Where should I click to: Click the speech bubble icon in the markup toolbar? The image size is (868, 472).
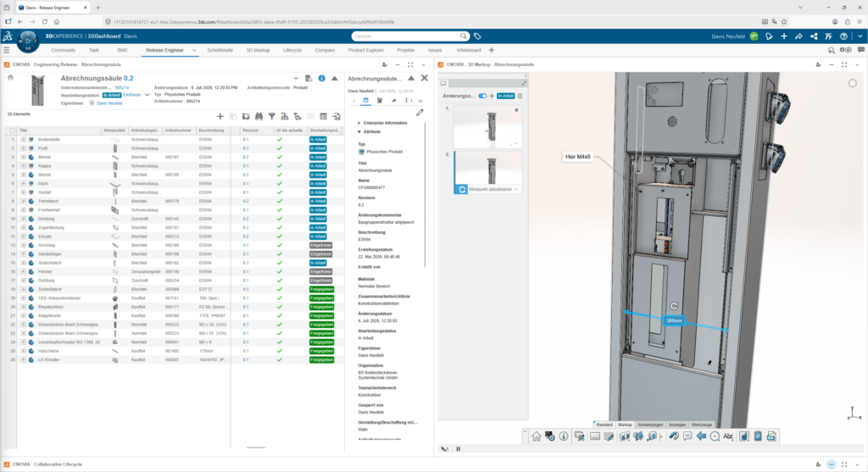687,436
